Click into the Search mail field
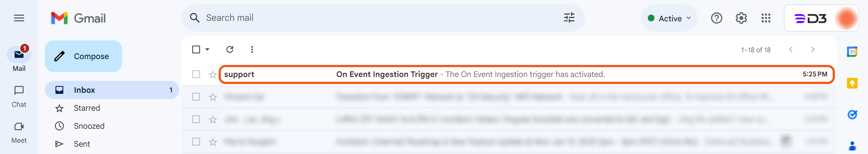The image size is (868, 154). coord(371,18)
